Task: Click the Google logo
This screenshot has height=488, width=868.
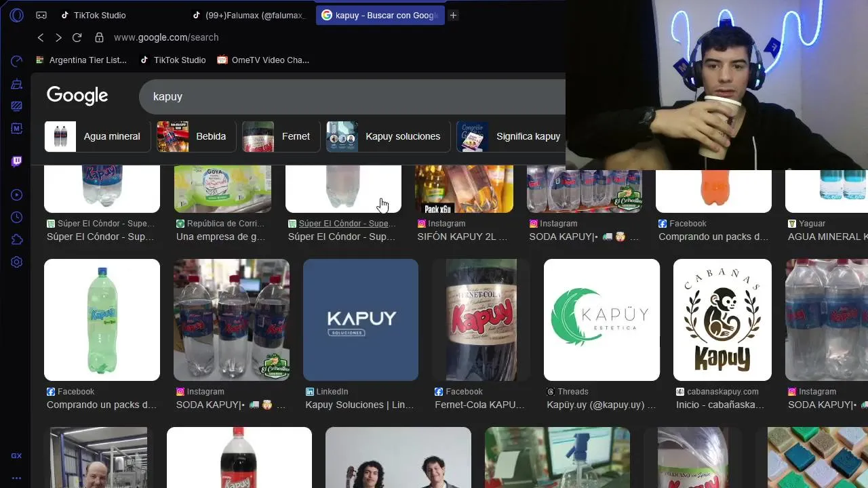Action: click(77, 96)
